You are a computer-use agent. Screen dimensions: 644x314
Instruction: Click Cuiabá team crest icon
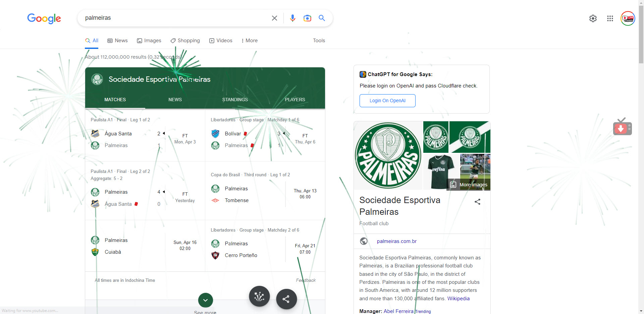point(95,252)
